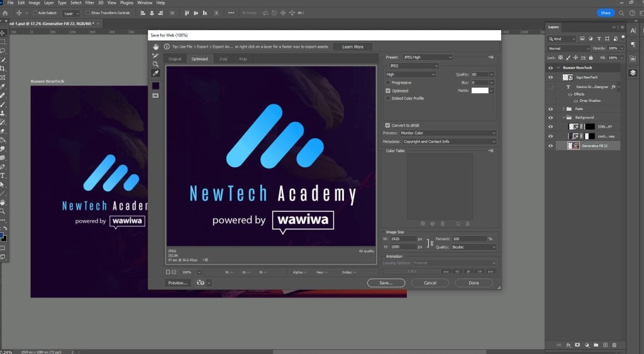Image resolution: width=644 pixels, height=354 pixels.
Task: Filter layers by type layer icon
Action: coord(599,38)
